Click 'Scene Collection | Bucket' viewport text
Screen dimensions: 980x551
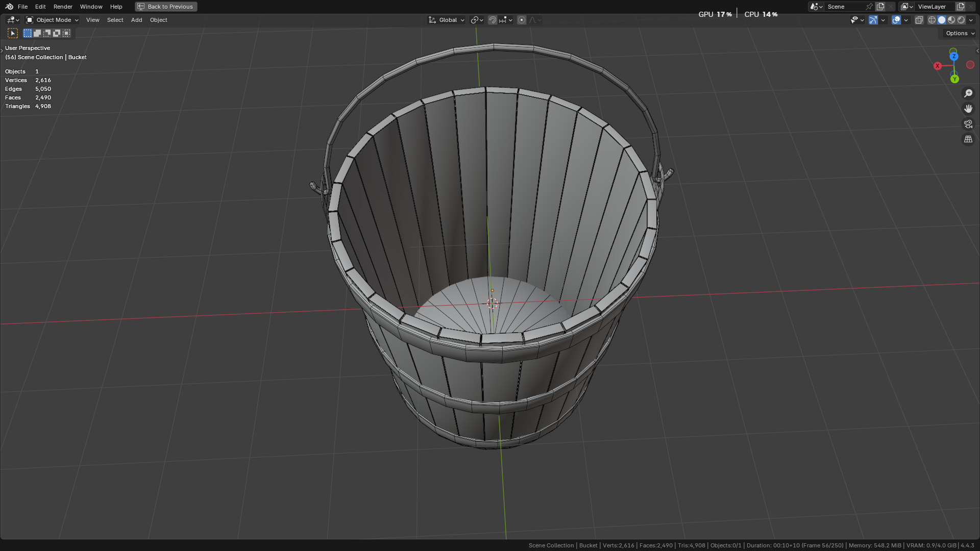coord(52,57)
